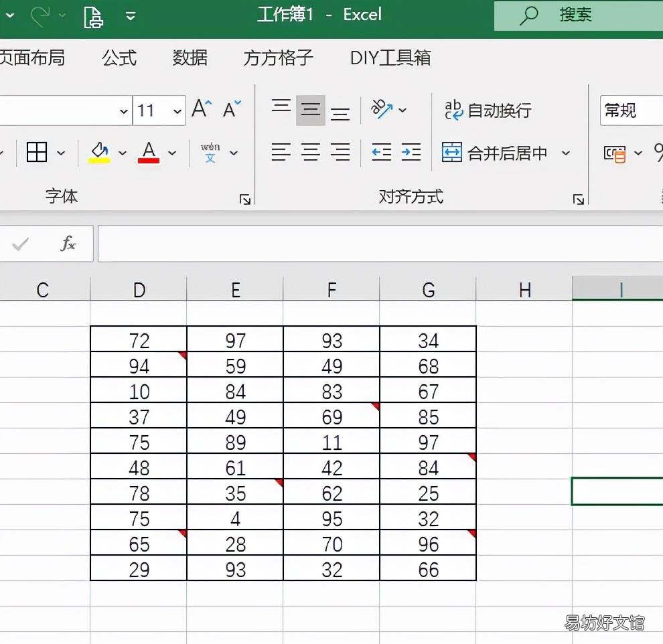Increase font size with larger A icon
Viewport: 663px width, 644px height.
point(202,109)
